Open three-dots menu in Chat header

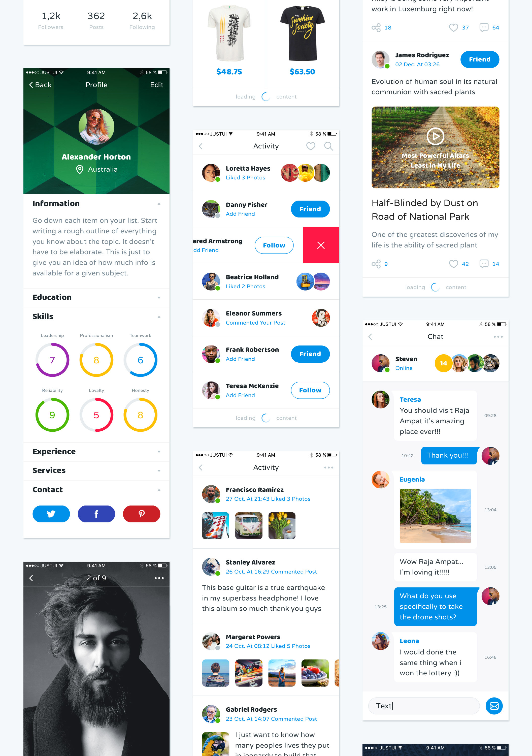pyautogui.click(x=498, y=336)
